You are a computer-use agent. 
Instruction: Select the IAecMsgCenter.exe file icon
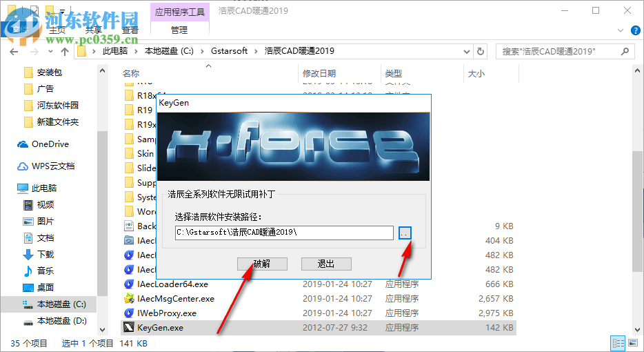[x=129, y=299]
